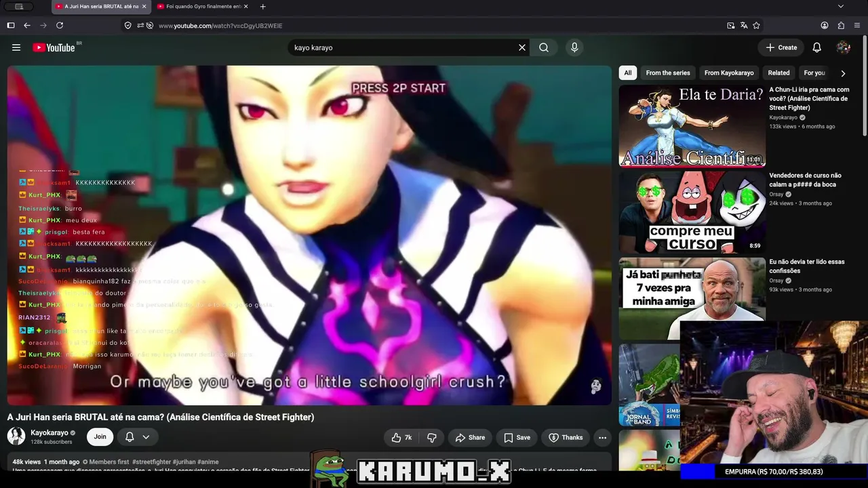868x488 pixels.
Task: Send Thanks to the creator
Action: [x=566, y=438]
